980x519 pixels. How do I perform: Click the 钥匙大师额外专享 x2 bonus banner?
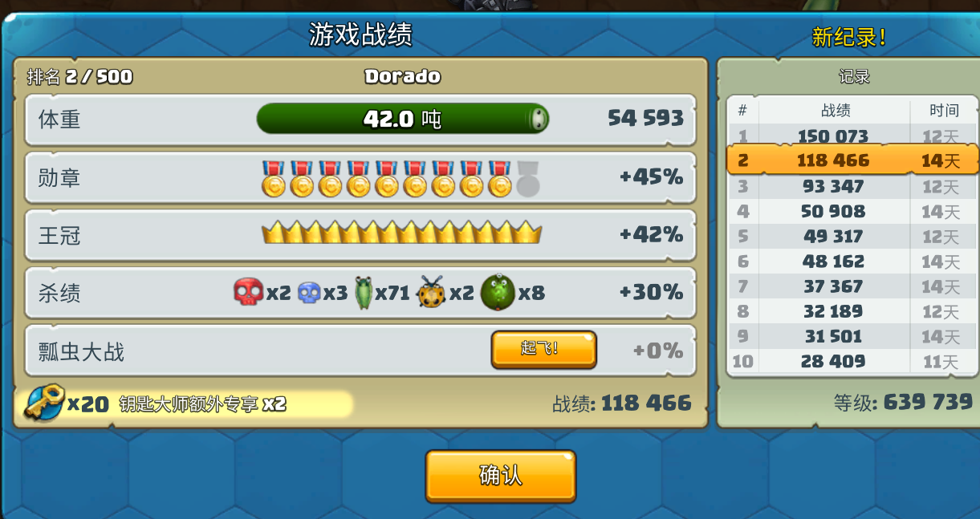coord(202,403)
